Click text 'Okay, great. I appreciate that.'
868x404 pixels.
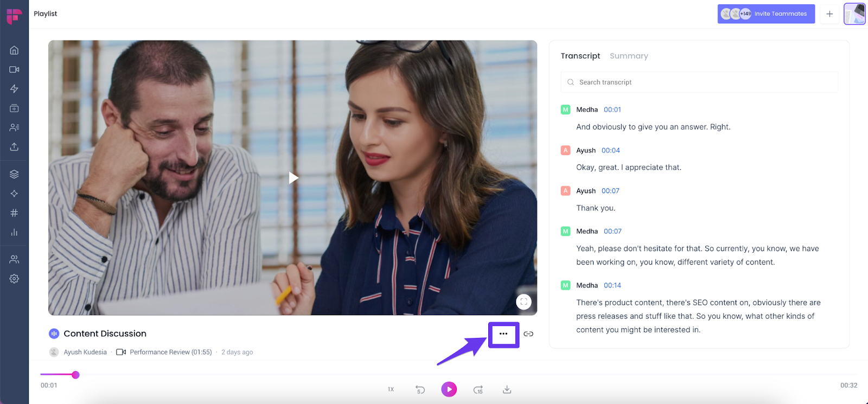tap(629, 168)
